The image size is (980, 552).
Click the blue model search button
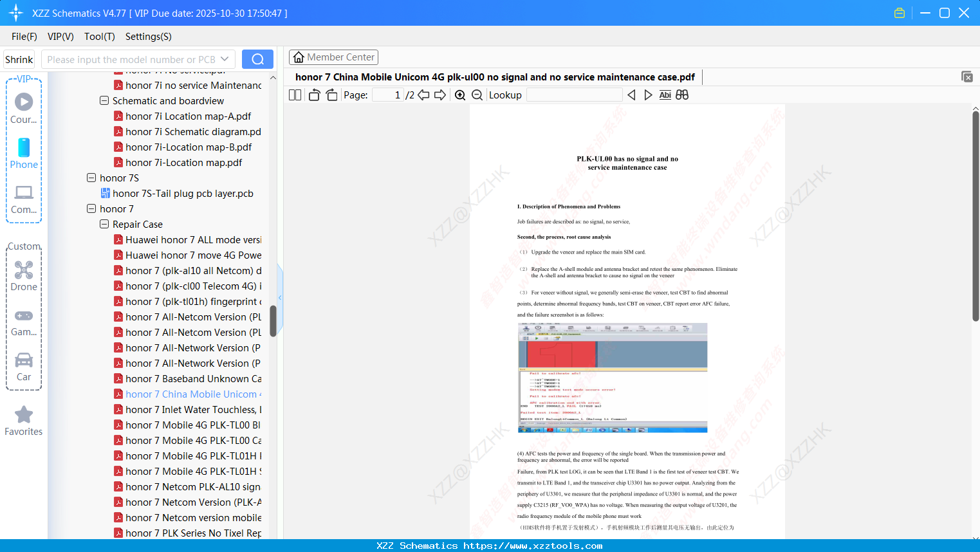pos(257,59)
